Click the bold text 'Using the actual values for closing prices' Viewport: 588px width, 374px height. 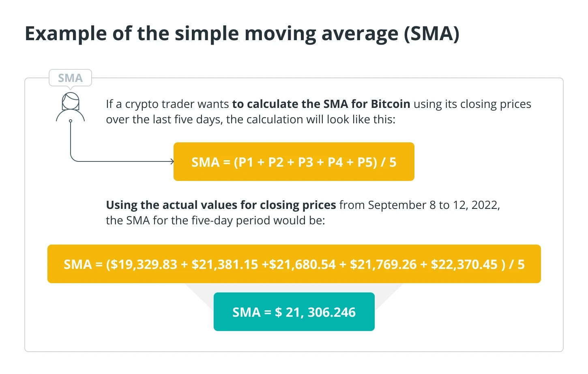pyautogui.click(x=221, y=205)
